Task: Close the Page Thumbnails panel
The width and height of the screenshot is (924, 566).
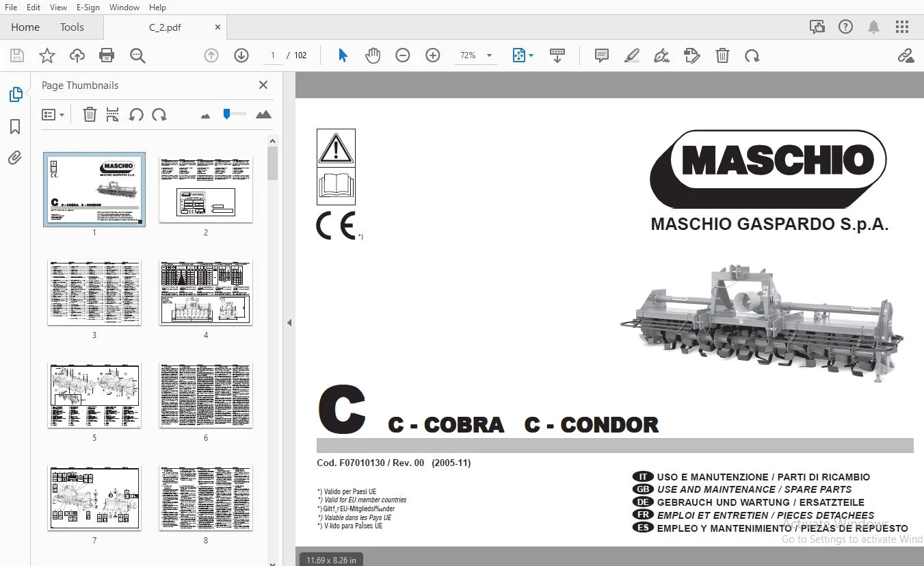Action: coord(263,85)
